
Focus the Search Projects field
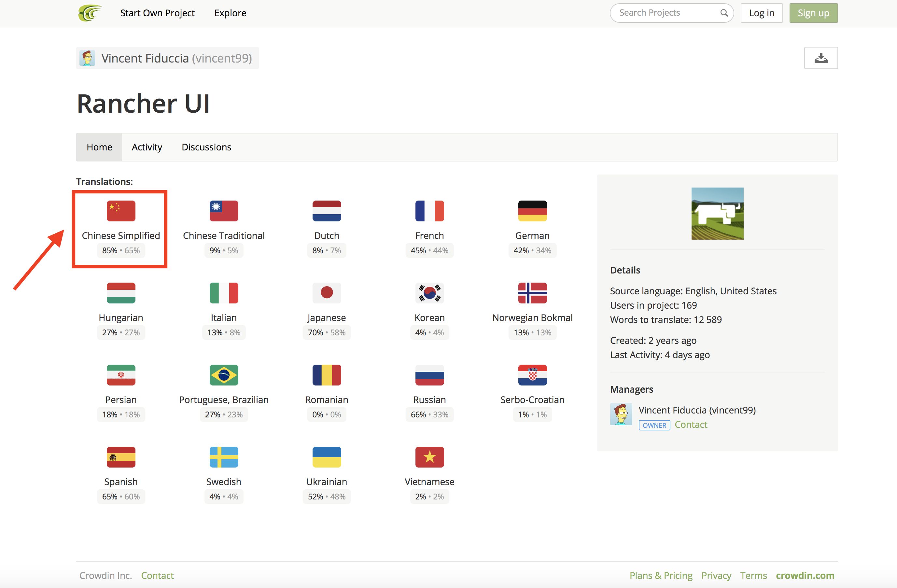point(671,13)
